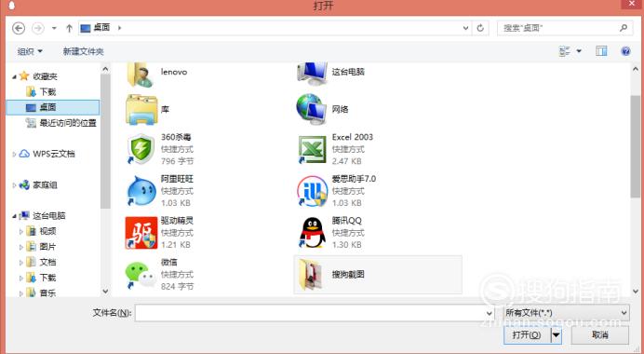Open the 所有文件(*.*) file type dropdown
Viewport: 644px width, 354px height.
tap(567, 313)
